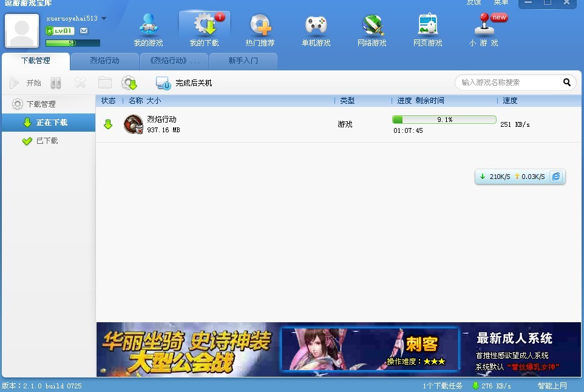This screenshot has width=584, height=392.
Task: Click the 937.16 MB size text
Action: click(x=163, y=130)
